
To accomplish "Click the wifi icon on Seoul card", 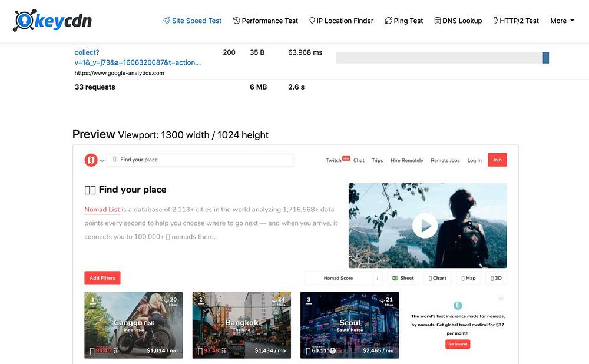I will (x=382, y=300).
